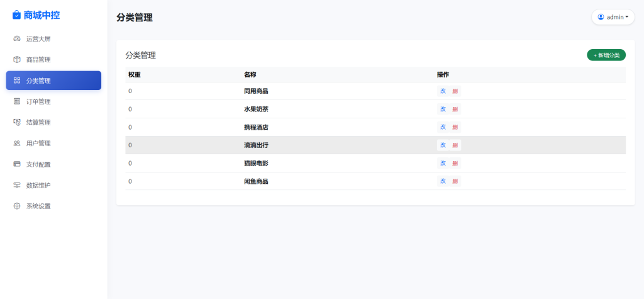Edit 同用商品 category with 改
This screenshot has width=644, height=299.
pyautogui.click(x=443, y=91)
